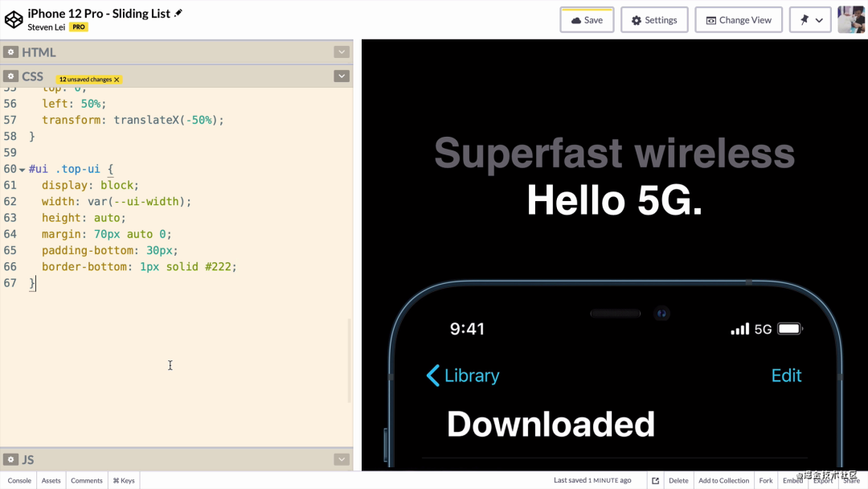Viewport: 868px width, 489px height.
Task: Open the pin dropdown menu
Action: pos(810,20)
